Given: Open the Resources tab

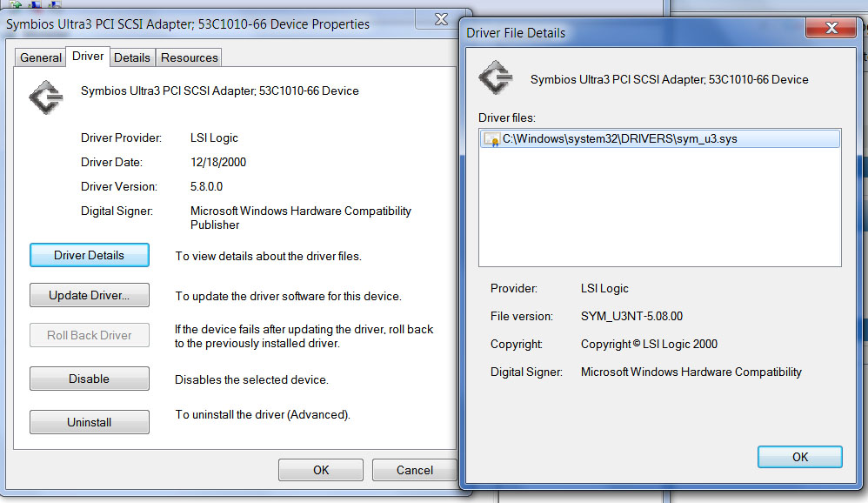Looking at the screenshot, I should [x=189, y=57].
